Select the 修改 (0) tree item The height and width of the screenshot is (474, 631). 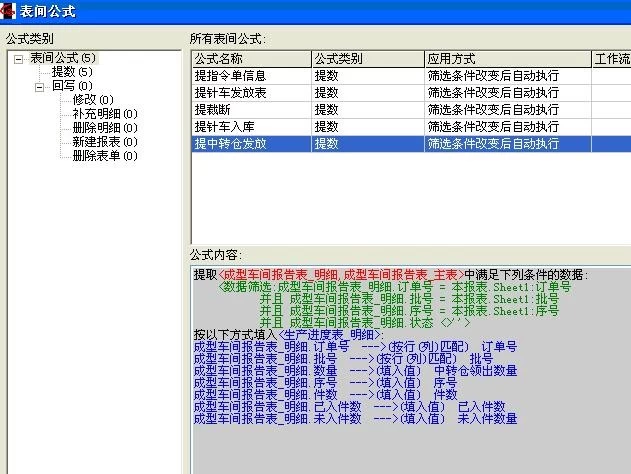[x=92, y=100]
